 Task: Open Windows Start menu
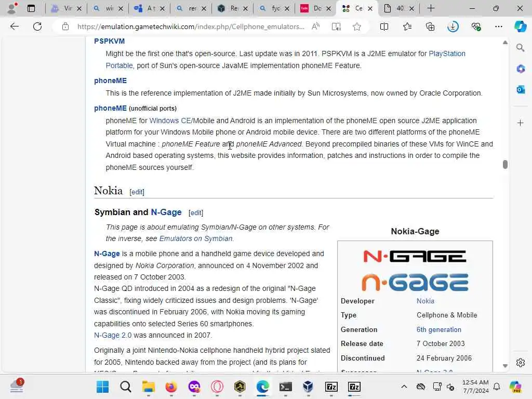(x=102, y=387)
